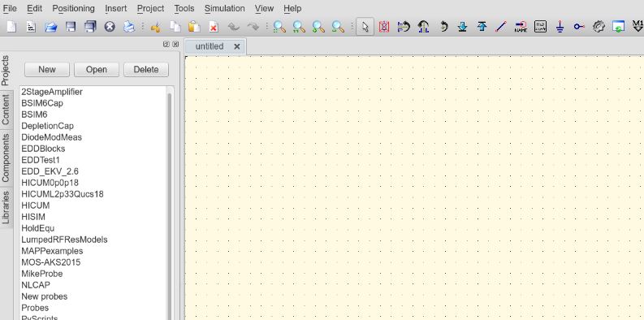Open the Edit menu

click(34, 8)
